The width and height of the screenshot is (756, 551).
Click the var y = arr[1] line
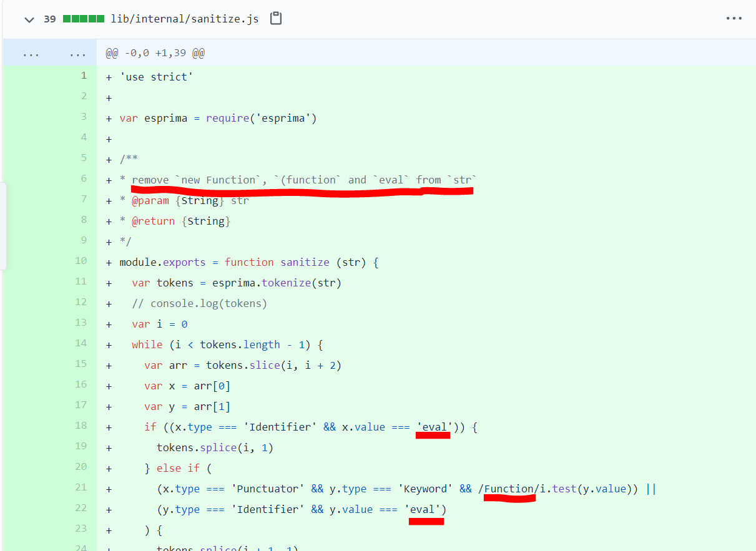pos(187,406)
